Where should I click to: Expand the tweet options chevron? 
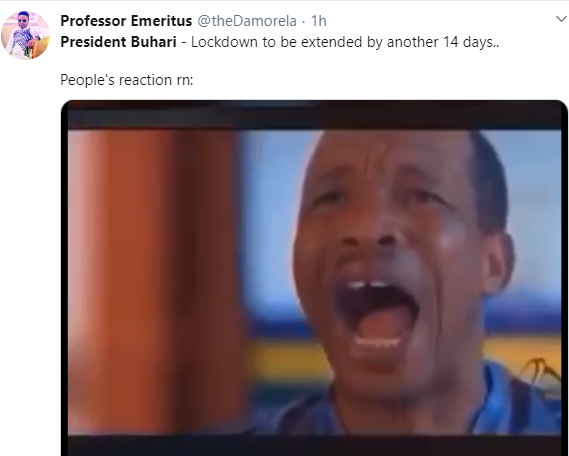coord(561,19)
